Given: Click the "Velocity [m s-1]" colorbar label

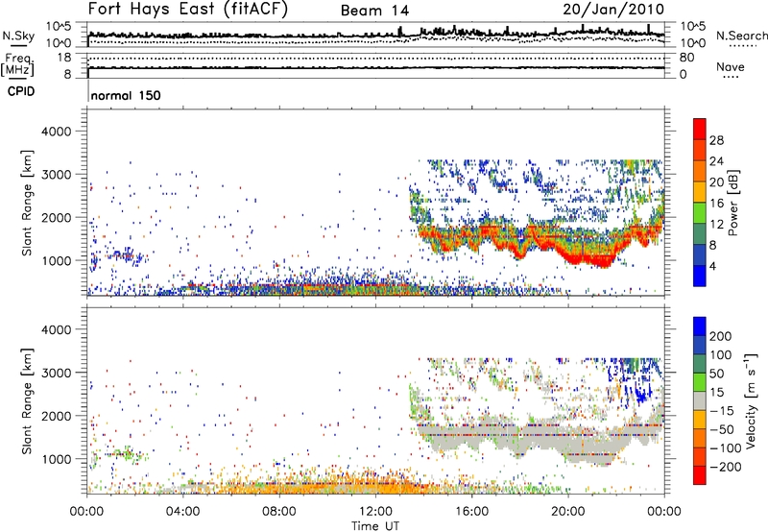Looking at the screenshot, I should [751, 400].
